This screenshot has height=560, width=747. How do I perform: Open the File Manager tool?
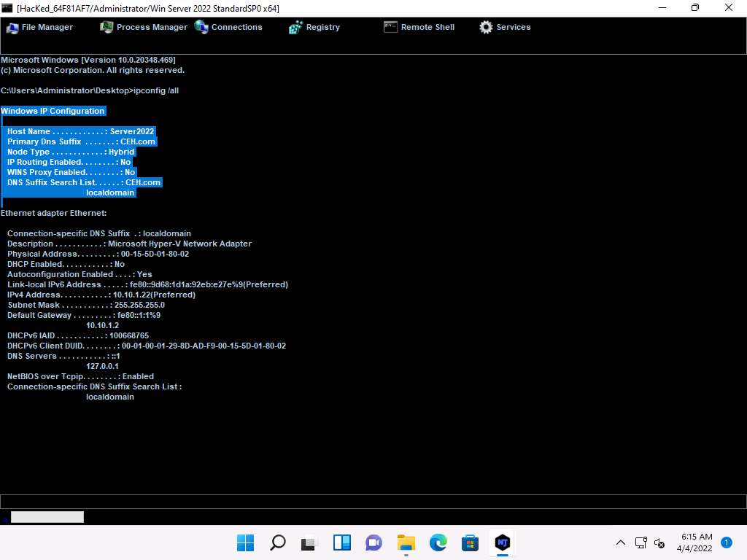click(40, 27)
